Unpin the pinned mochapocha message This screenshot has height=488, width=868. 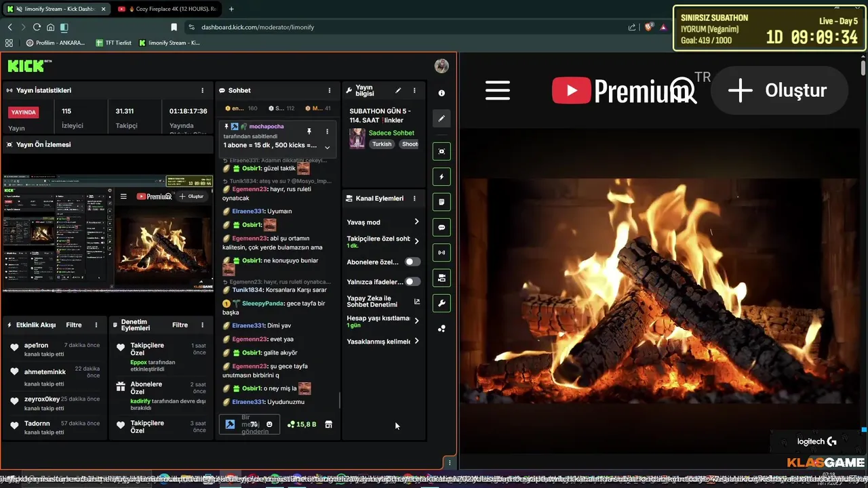309,131
